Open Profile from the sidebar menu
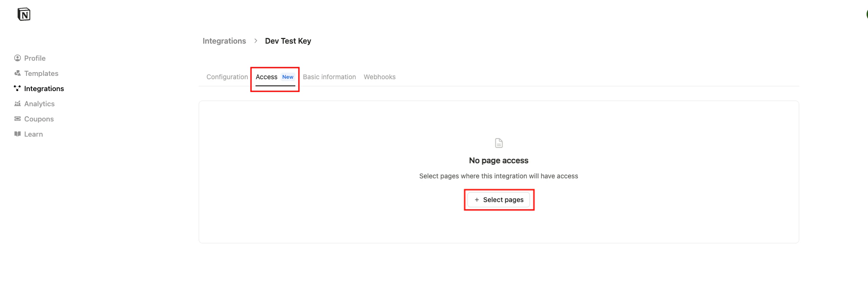Viewport: 868px width, 296px height. click(x=34, y=58)
